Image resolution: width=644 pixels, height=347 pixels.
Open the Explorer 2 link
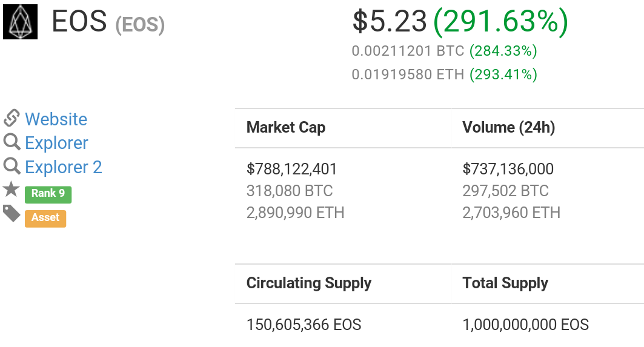63,167
